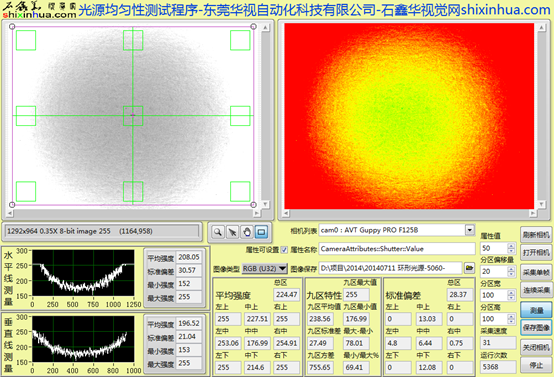Image resolution: width=554 pixels, height=377 pixels.
Task: Select the arrow pointer tool
Action: [232, 232]
